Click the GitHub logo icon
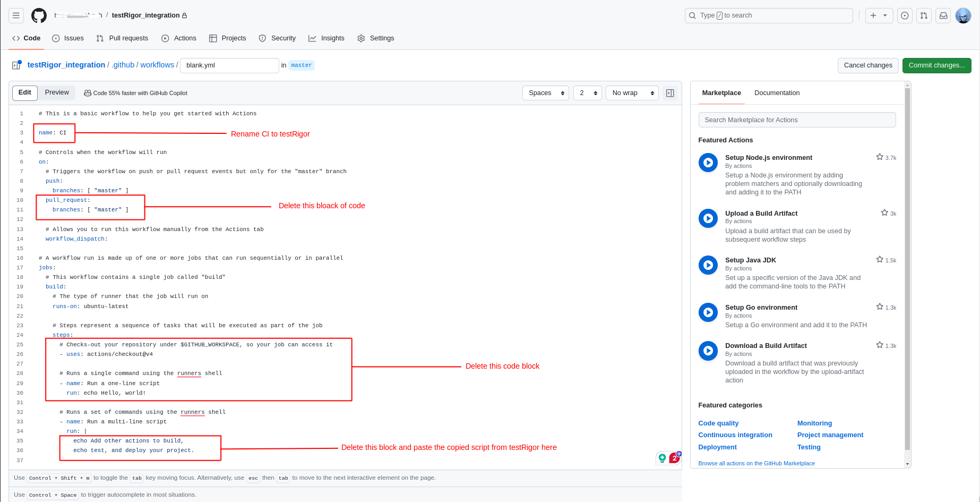The height and width of the screenshot is (502, 980). point(39,15)
